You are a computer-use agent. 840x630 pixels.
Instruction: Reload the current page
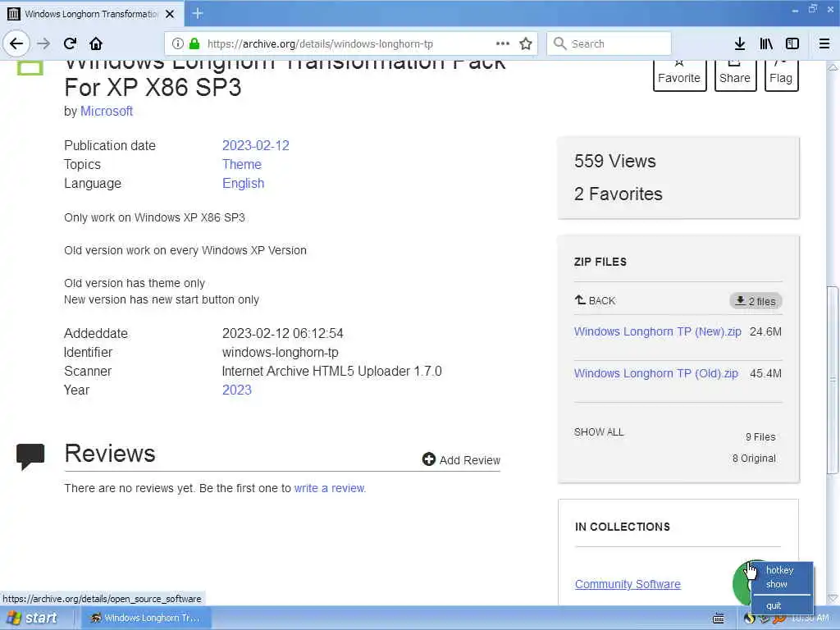(70, 43)
